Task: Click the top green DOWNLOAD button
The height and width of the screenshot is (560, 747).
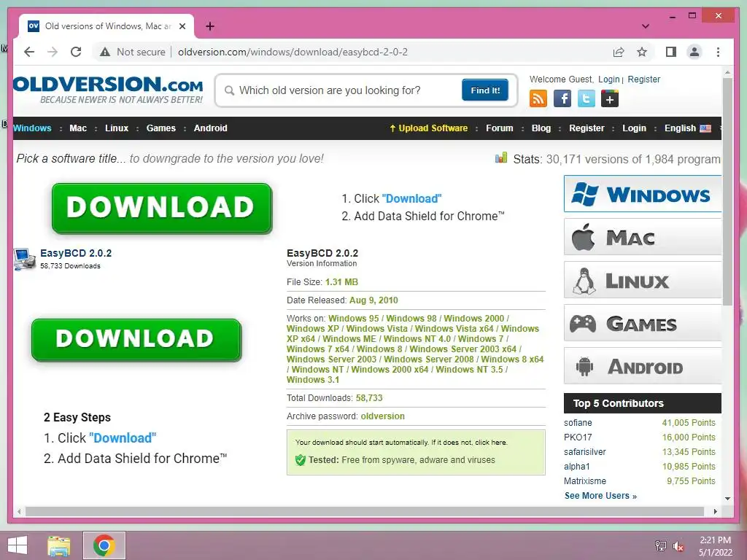Action: coord(161,208)
